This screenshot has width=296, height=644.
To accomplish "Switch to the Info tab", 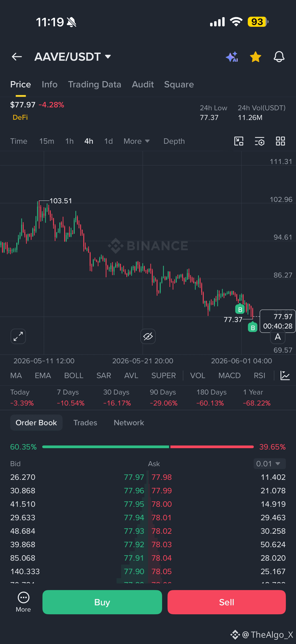I will click(x=49, y=84).
